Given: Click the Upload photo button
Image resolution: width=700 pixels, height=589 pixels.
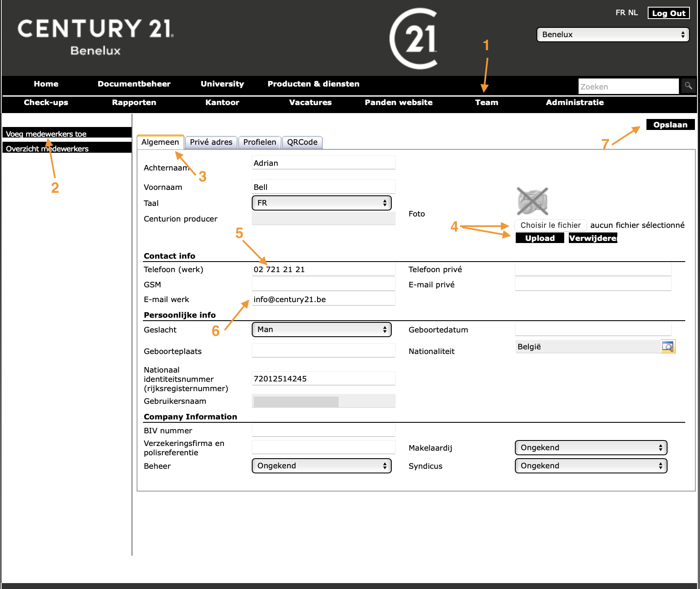Looking at the screenshot, I should (x=540, y=238).
